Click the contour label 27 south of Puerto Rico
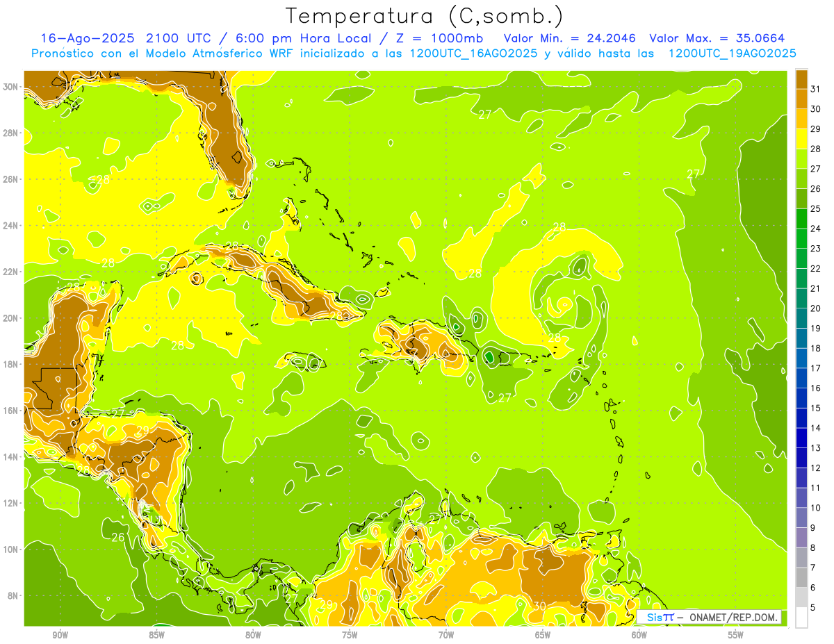This screenshot has width=834, height=644. pos(505,398)
